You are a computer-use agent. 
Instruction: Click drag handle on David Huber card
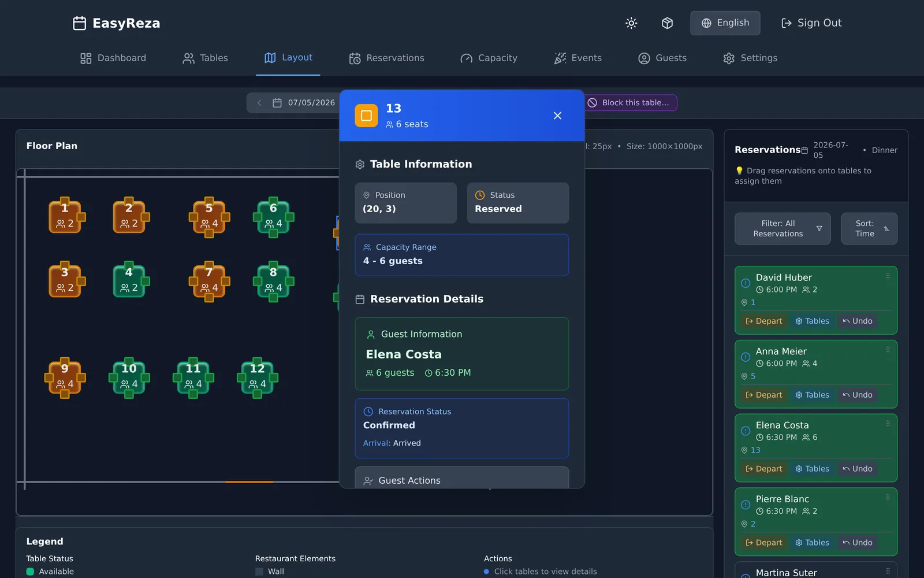(888, 276)
